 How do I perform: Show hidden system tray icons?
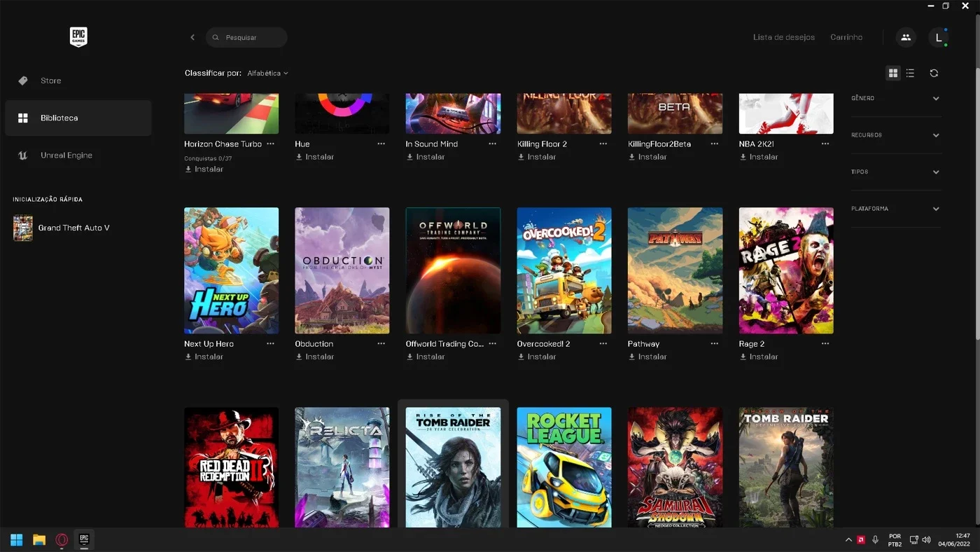coord(848,539)
